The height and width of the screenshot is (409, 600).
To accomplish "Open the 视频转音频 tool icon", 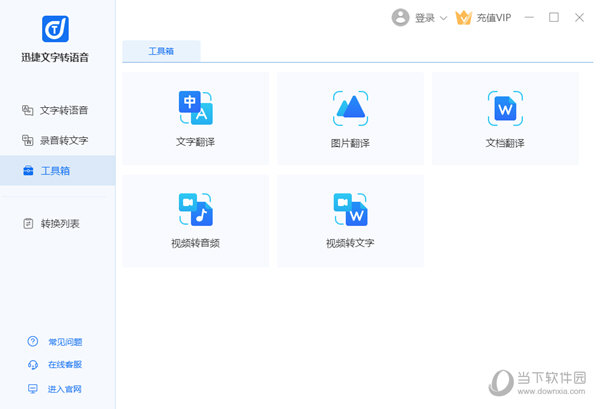I will [196, 209].
